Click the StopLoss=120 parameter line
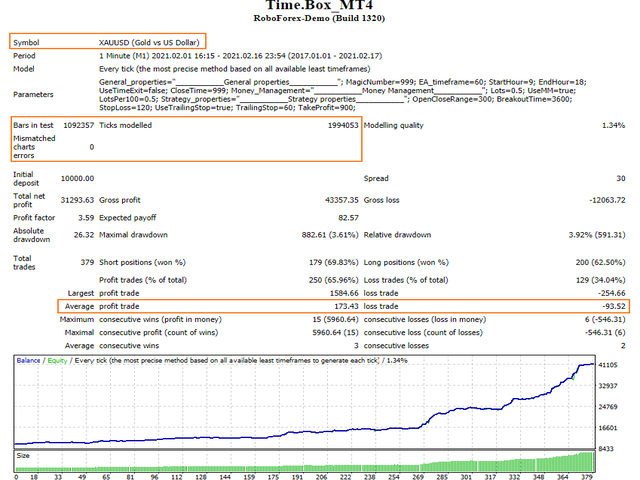The width and height of the screenshot is (640, 480). tap(227, 107)
